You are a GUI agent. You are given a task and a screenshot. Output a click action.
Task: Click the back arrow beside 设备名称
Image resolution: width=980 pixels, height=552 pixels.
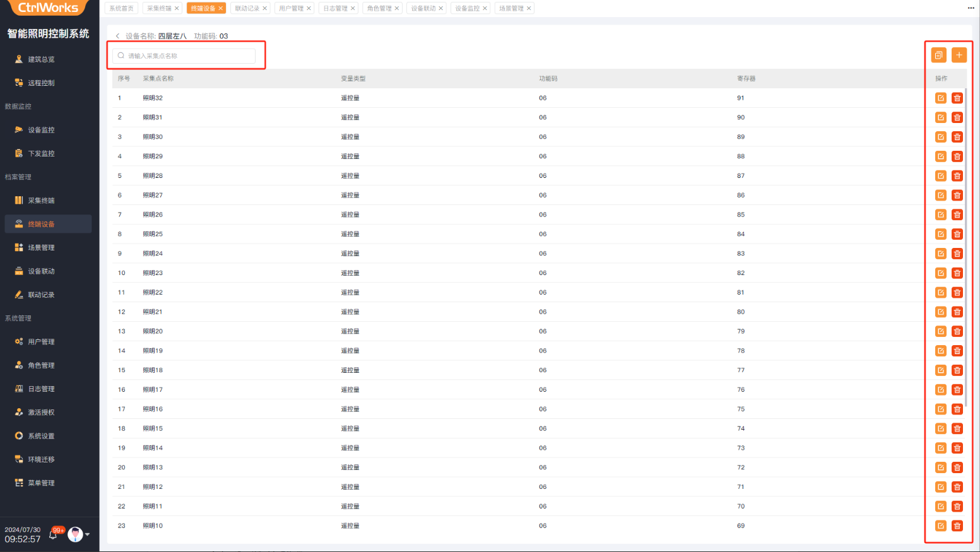(117, 36)
